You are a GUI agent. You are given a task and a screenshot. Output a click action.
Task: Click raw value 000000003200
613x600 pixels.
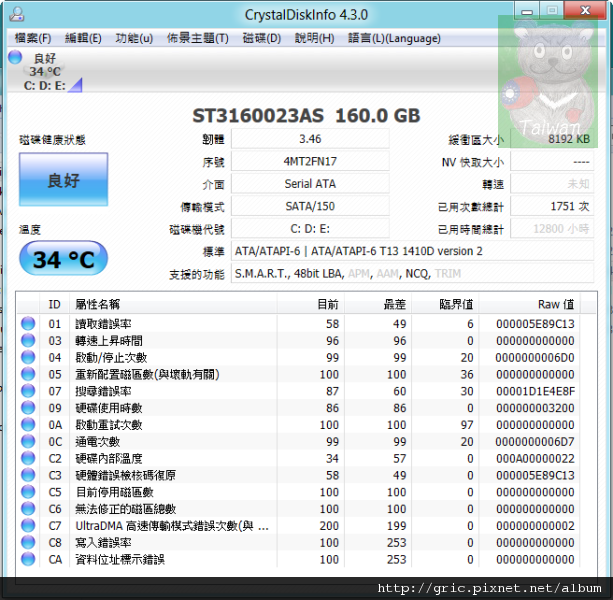[535, 408]
